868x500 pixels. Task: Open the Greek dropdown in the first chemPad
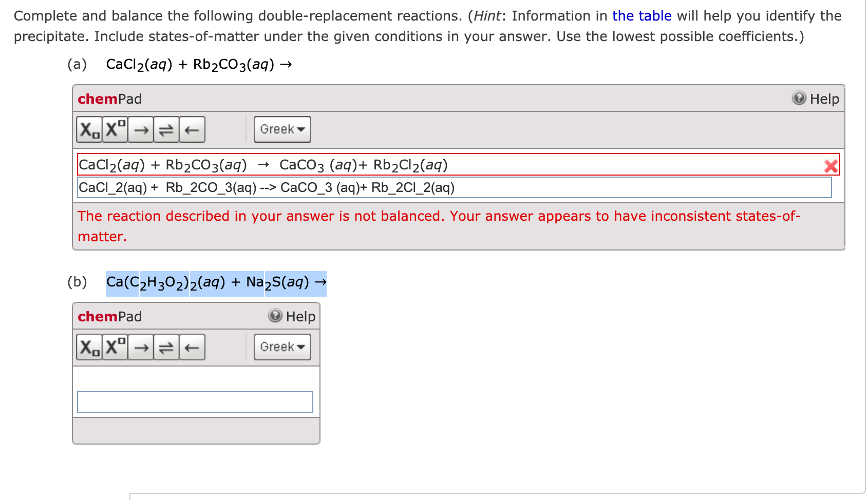click(x=281, y=129)
